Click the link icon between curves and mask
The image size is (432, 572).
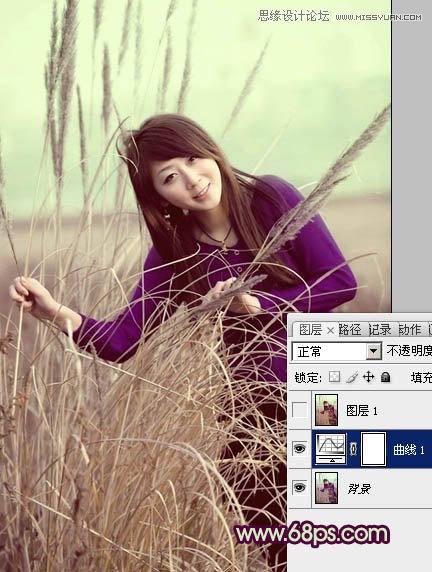(x=353, y=449)
